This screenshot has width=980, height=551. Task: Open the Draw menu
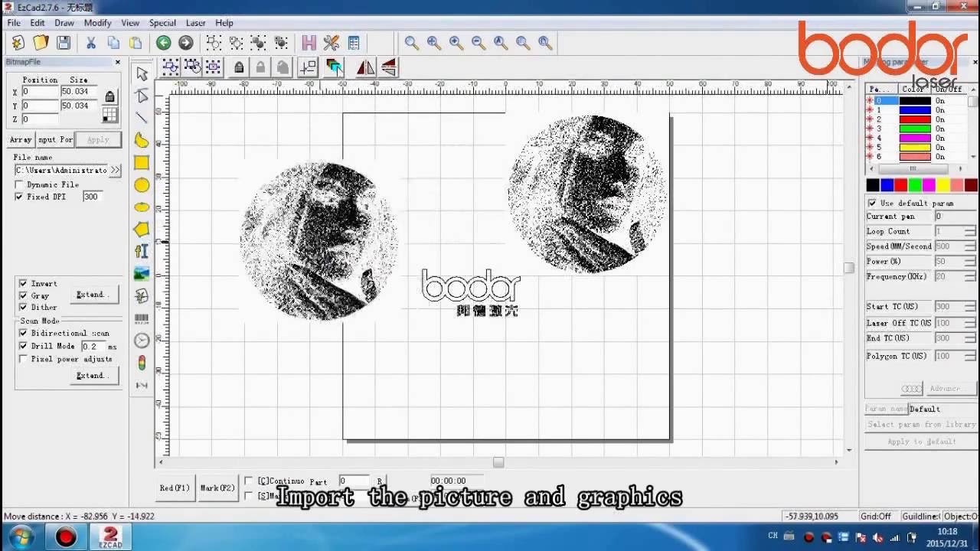64,23
